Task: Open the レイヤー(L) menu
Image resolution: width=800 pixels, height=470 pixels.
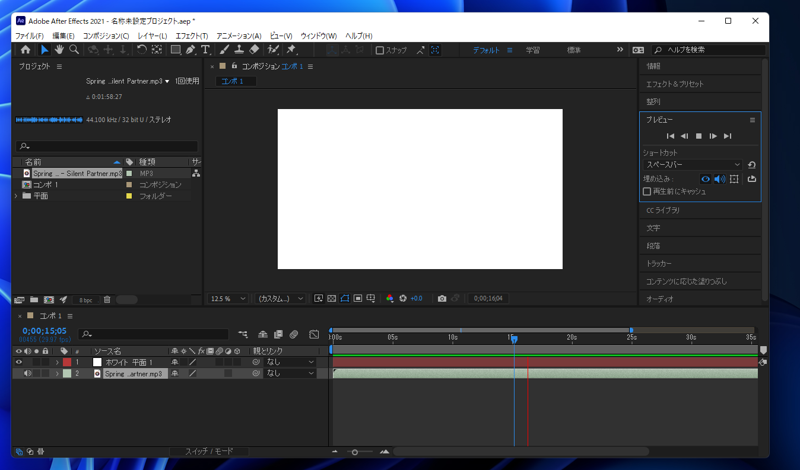Action: (152, 36)
